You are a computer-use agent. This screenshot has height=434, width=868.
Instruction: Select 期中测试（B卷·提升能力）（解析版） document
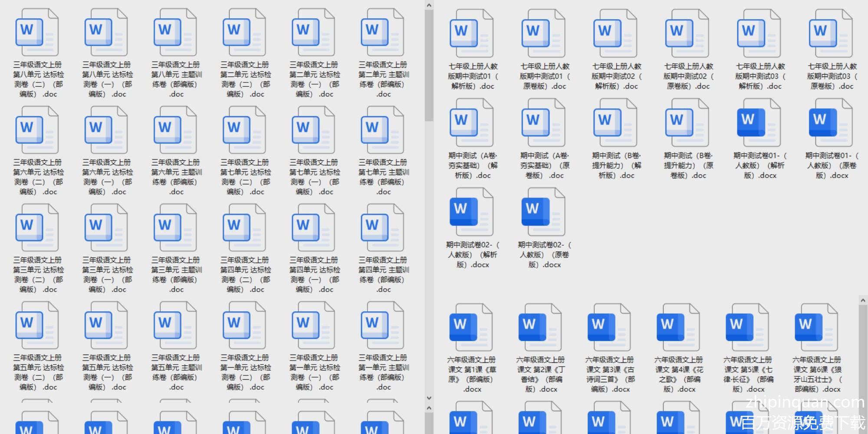[x=615, y=123]
